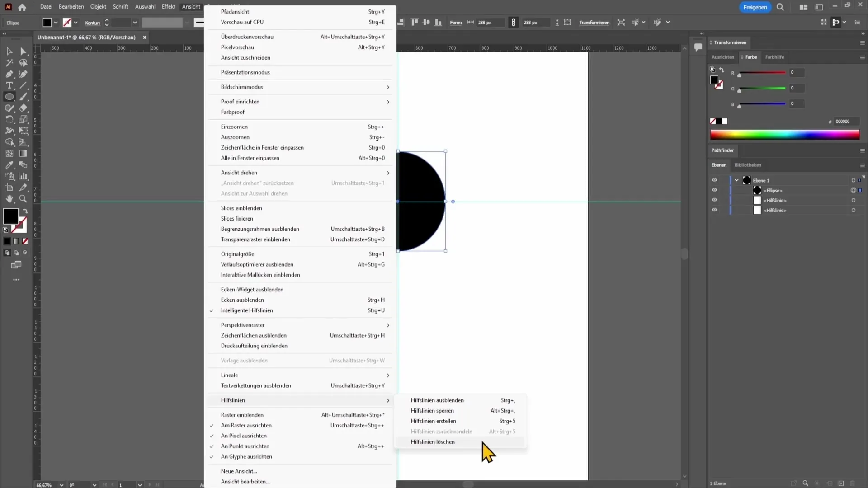
Task: Select the Hand tool
Action: tap(9, 199)
